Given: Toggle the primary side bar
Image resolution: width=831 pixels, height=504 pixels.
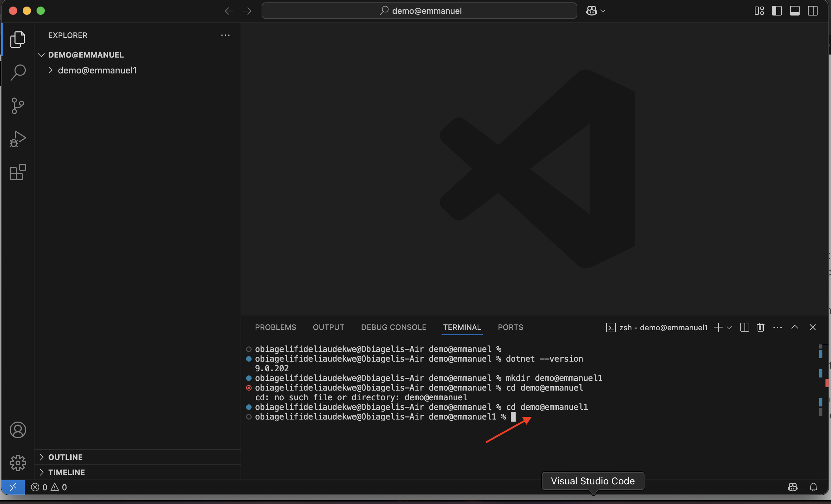Looking at the screenshot, I should click(777, 11).
